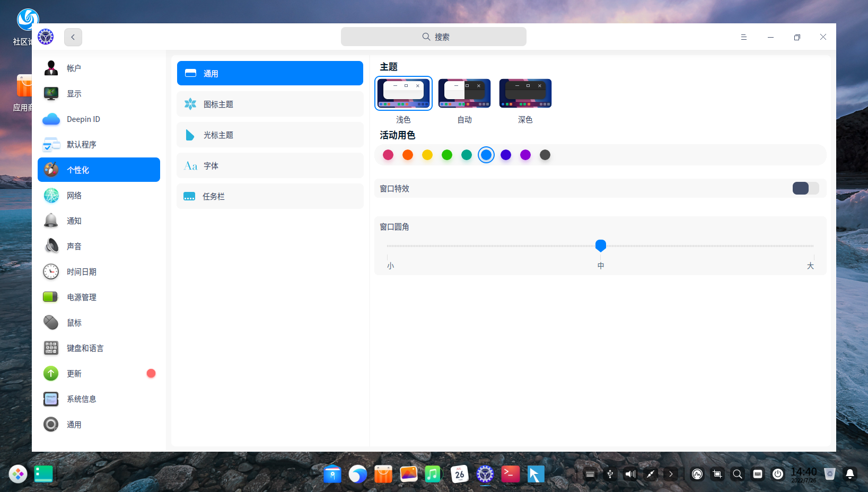Open the main menu hamburger icon
The image size is (868, 492).
743,37
